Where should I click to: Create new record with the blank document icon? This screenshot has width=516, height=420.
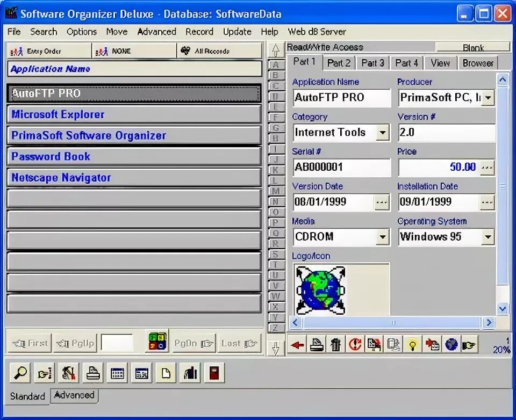click(165, 372)
